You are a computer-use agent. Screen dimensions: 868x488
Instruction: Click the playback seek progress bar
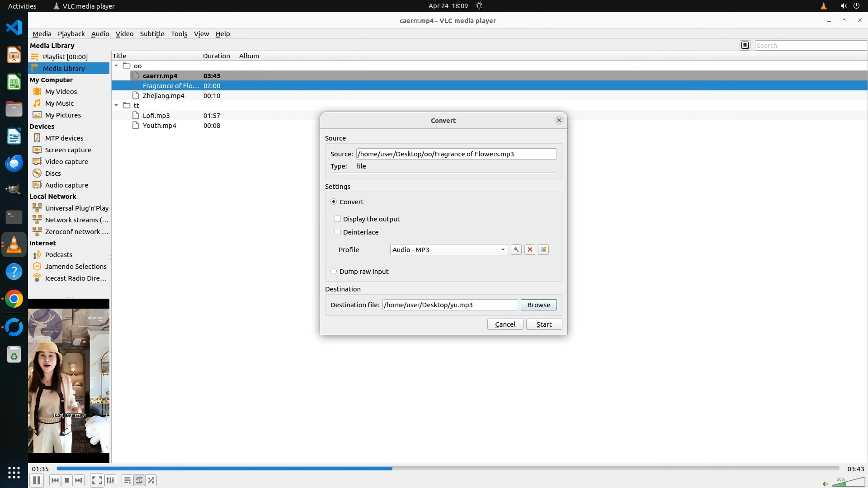[x=448, y=469]
